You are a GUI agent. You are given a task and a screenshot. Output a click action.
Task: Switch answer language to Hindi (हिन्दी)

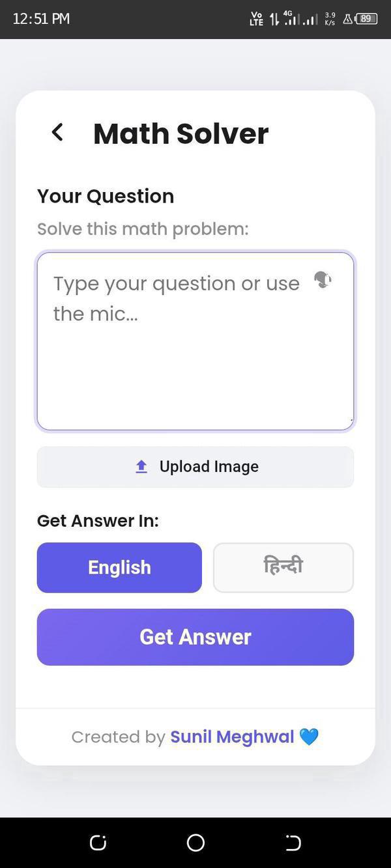tap(283, 567)
